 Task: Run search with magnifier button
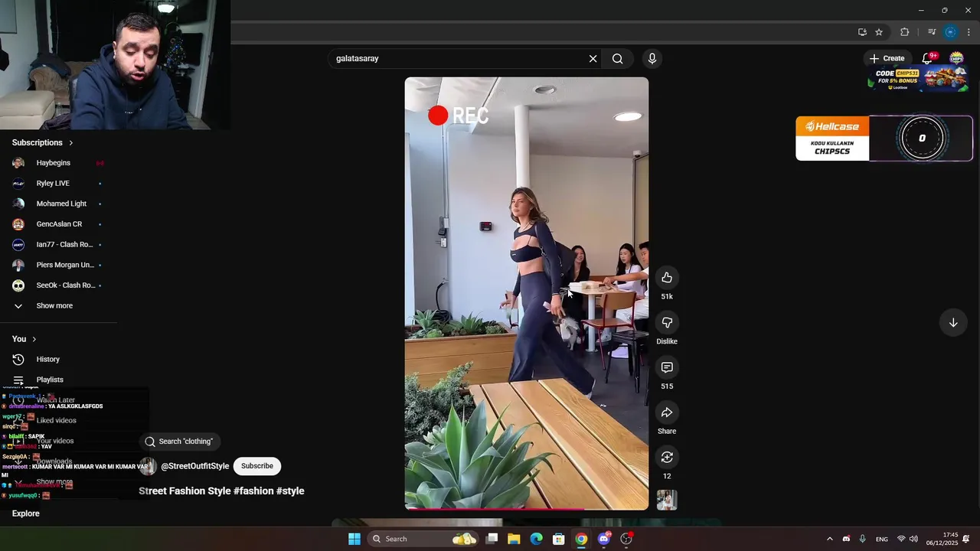click(x=618, y=59)
